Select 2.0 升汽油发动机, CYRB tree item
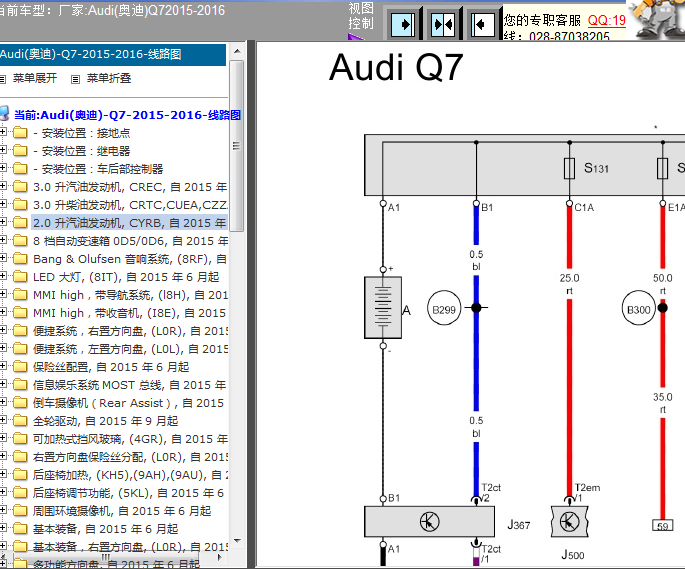Viewport: 685px width, 569px height. click(130, 223)
